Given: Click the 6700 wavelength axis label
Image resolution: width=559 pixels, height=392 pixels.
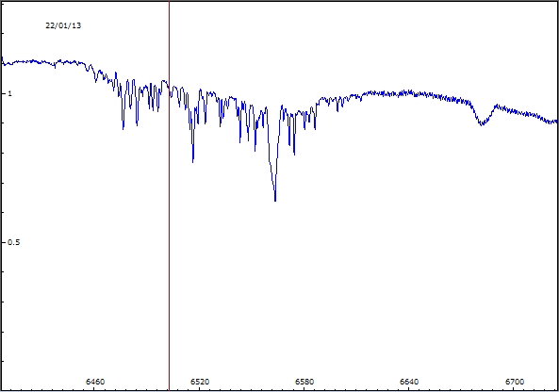Looking at the screenshot, I should (515, 382).
